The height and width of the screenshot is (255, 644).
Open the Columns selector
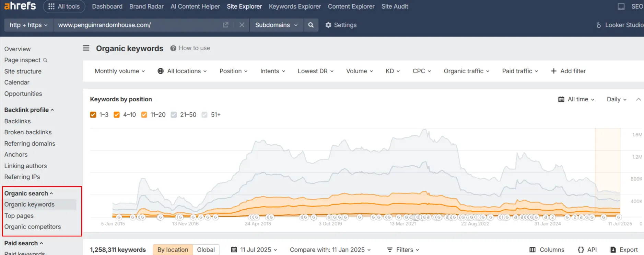tap(547, 250)
